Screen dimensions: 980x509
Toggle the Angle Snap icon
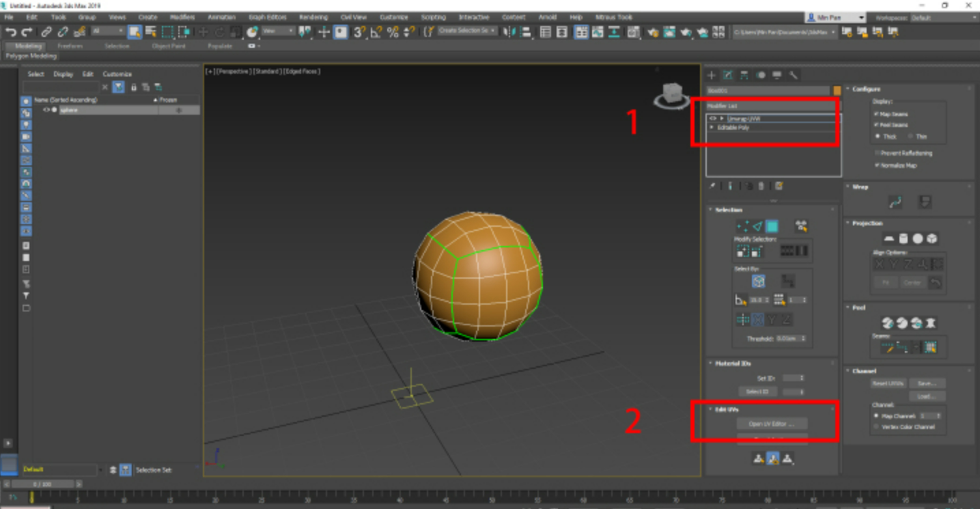(376, 32)
